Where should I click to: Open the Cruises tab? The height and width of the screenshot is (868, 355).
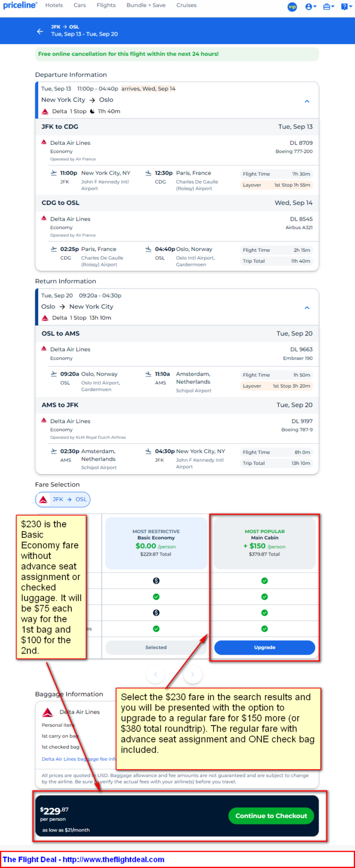pyautogui.click(x=186, y=5)
